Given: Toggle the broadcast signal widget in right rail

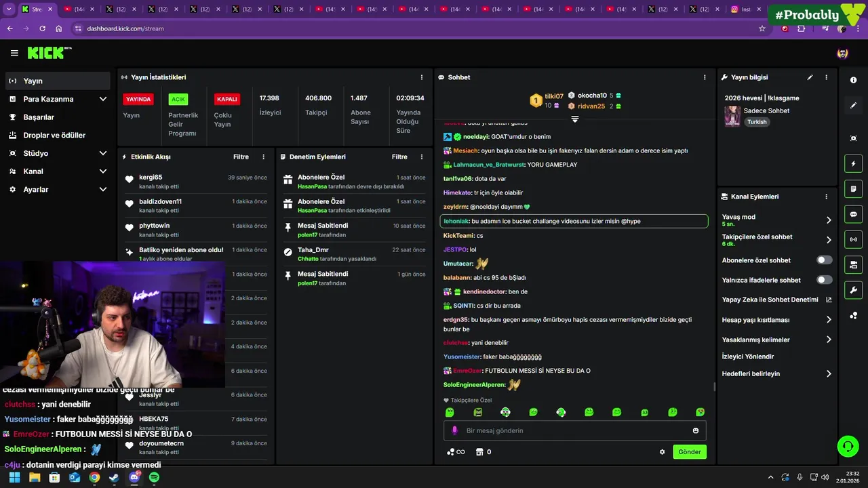Looking at the screenshot, I should coord(853,239).
